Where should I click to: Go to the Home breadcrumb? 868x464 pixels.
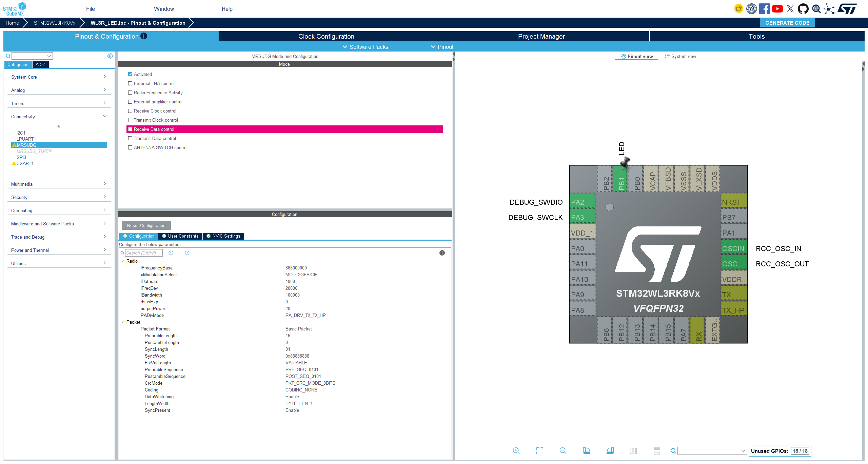point(12,23)
